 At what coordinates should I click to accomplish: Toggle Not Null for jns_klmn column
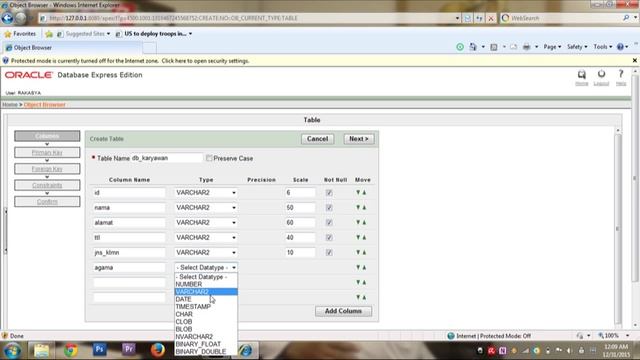[329, 253]
